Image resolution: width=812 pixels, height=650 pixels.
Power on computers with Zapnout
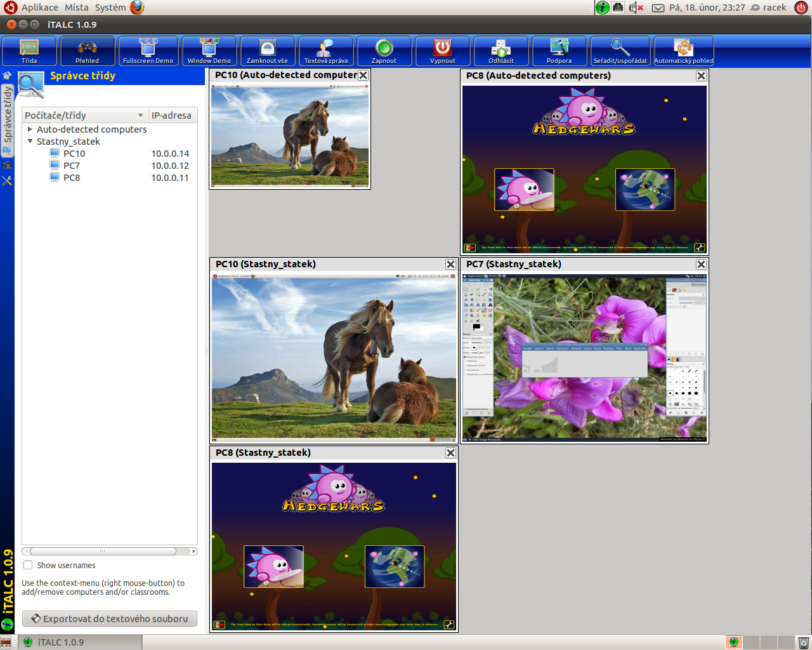click(x=384, y=51)
